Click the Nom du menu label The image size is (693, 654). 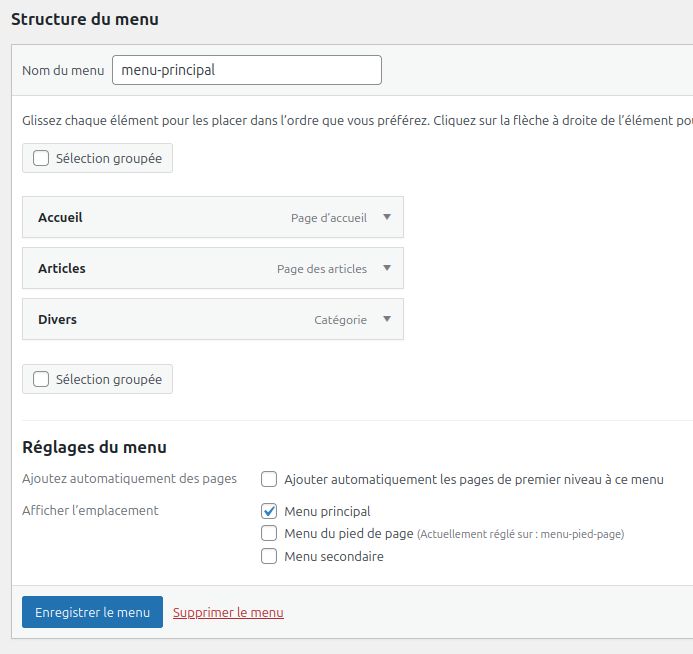click(x=63, y=71)
